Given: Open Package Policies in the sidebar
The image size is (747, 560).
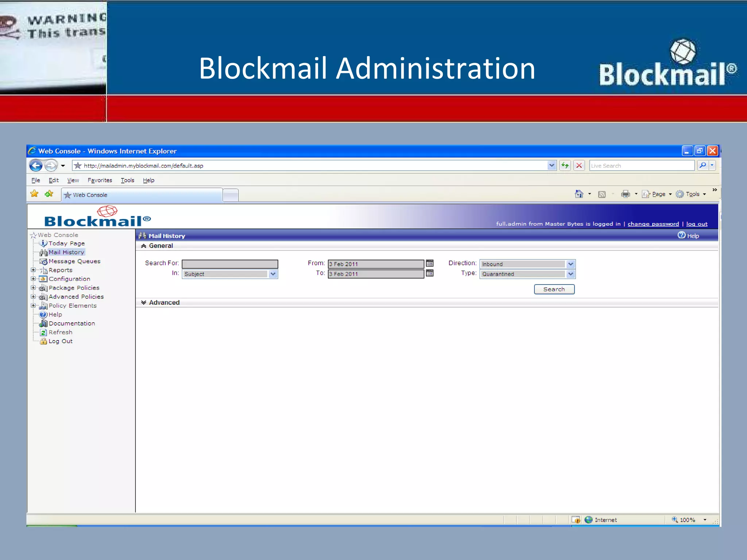Looking at the screenshot, I should (x=74, y=288).
